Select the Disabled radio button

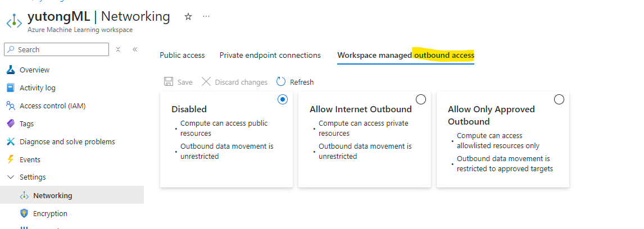283,99
